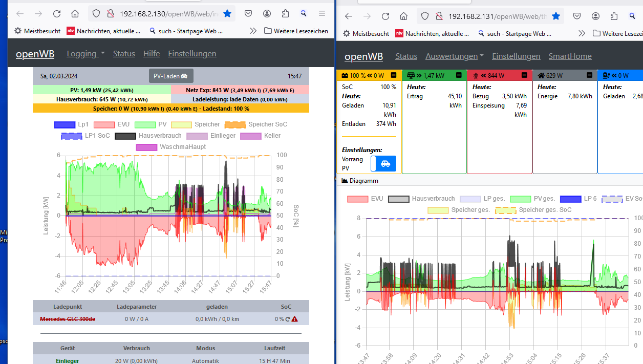643x364 pixels.
Task: Show more bookmarks chevron in right browser
Action: (x=582, y=33)
